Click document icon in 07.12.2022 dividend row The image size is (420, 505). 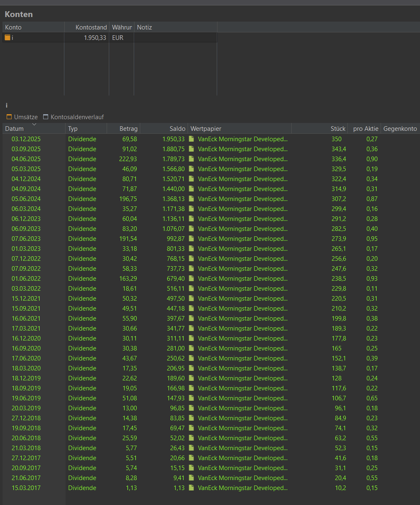[x=191, y=258]
